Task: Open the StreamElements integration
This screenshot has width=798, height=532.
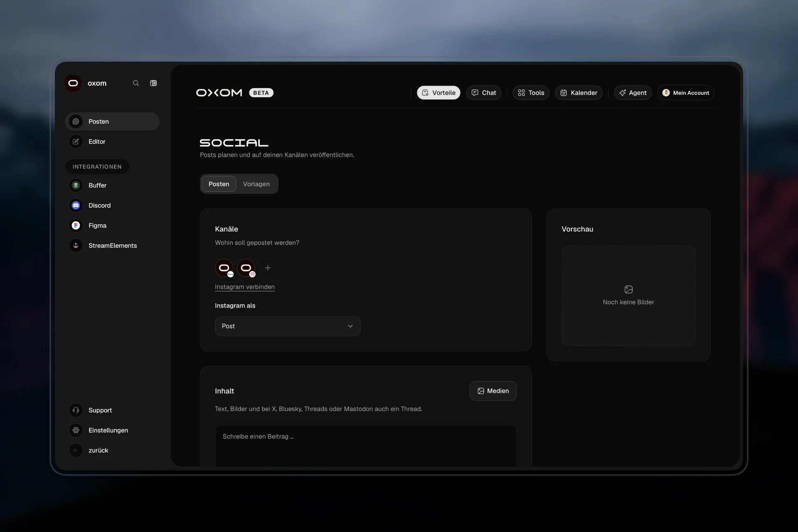Action: [112, 246]
